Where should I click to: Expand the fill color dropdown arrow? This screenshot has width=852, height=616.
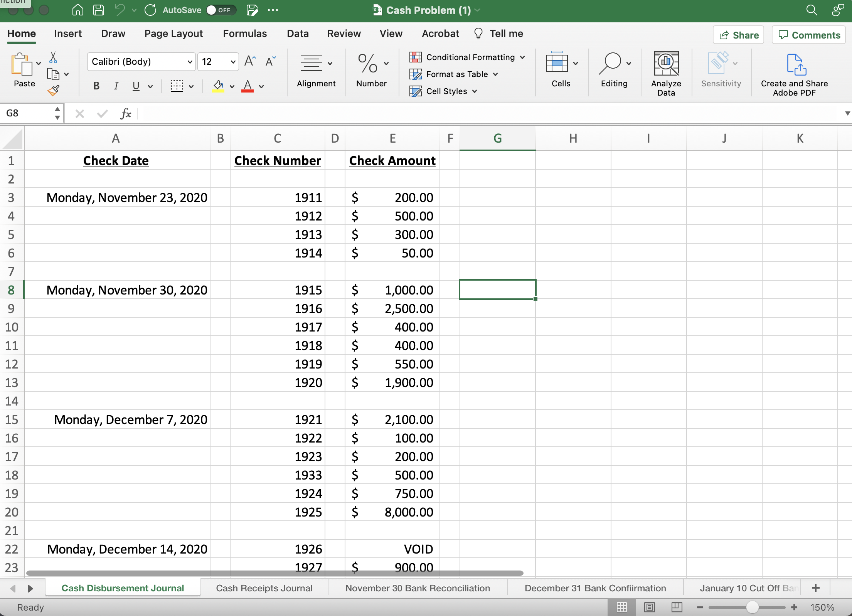click(231, 86)
